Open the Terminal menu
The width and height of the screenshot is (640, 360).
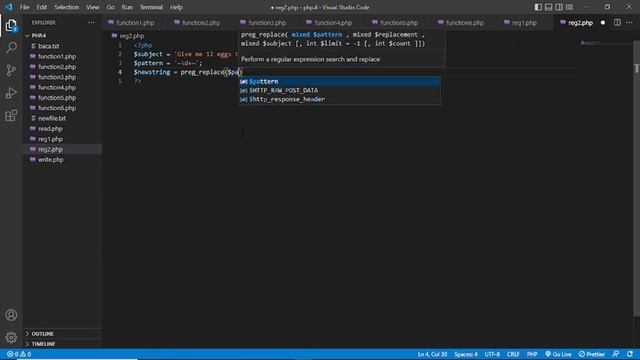tap(151, 7)
